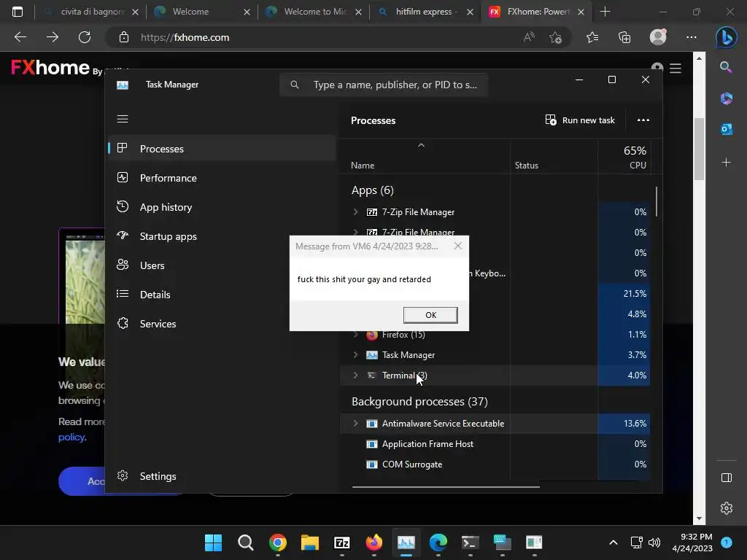Open the Edge Favorites list icon

click(x=592, y=37)
